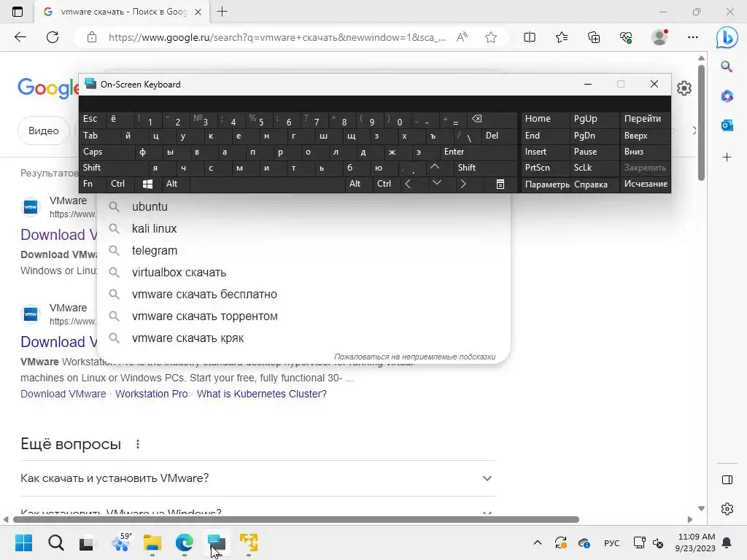The height and width of the screenshot is (560, 747).
Task: Toggle left Alt key on keyboard
Action: pyautogui.click(x=177, y=184)
